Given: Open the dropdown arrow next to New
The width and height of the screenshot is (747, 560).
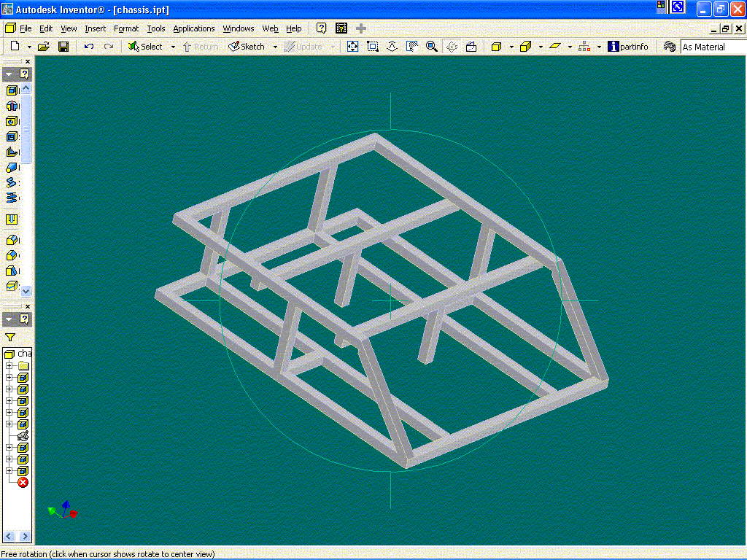Looking at the screenshot, I should pyautogui.click(x=29, y=47).
